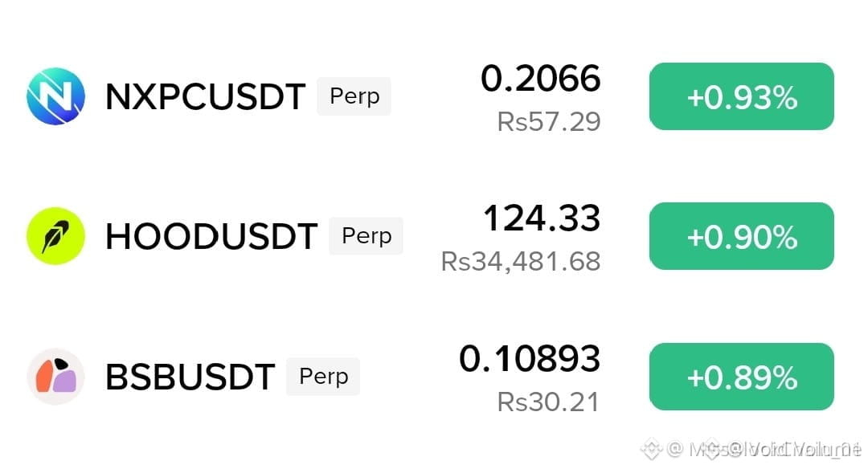Viewport: 868px width, 469px height.
Task: Click the Perp tag beside BSBUSDT
Action: 323,377
